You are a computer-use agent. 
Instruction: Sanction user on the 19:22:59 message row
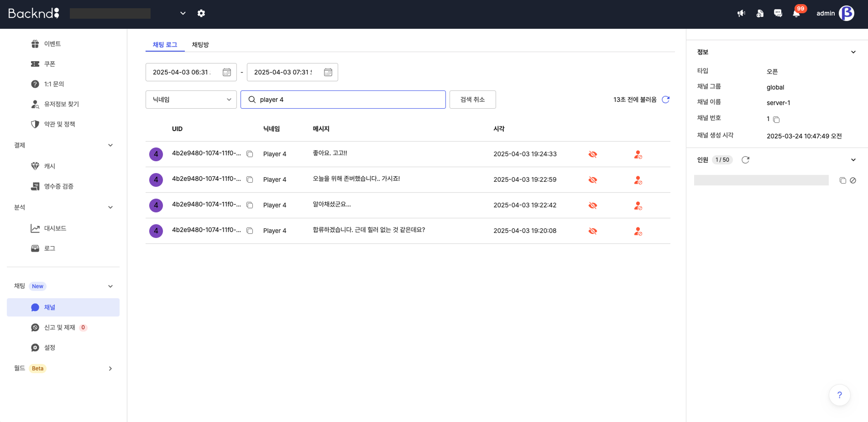tap(638, 180)
